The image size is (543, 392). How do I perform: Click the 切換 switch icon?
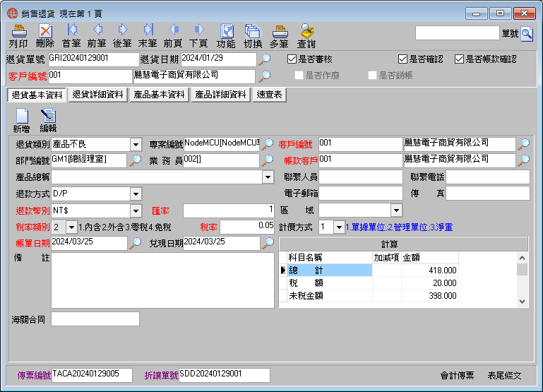pyautogui.click(x=253, y=36)
